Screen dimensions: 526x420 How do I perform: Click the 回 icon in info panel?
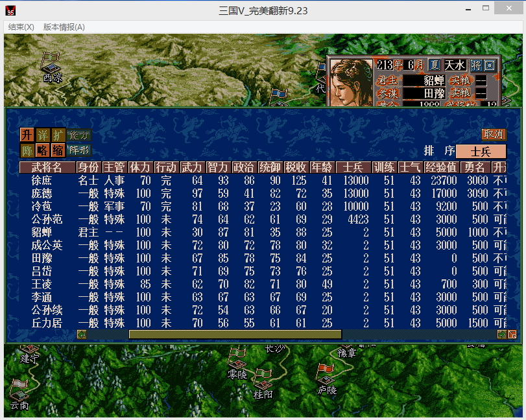[x=490, y=65]
